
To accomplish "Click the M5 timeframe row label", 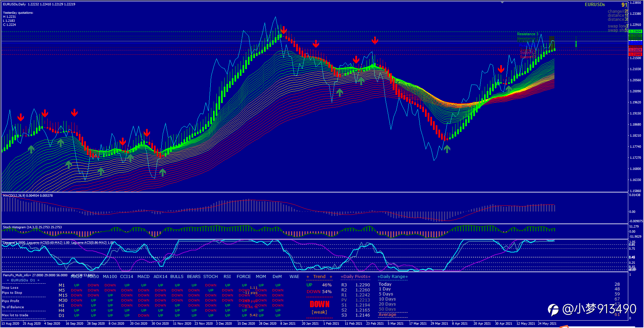I will tap(62, 290).
